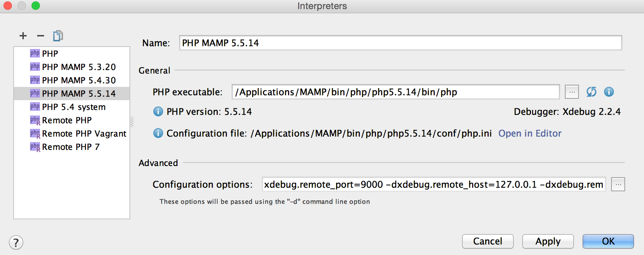Click the info icon beside PHP version
The image size is (644, 255).
point(158,111)
